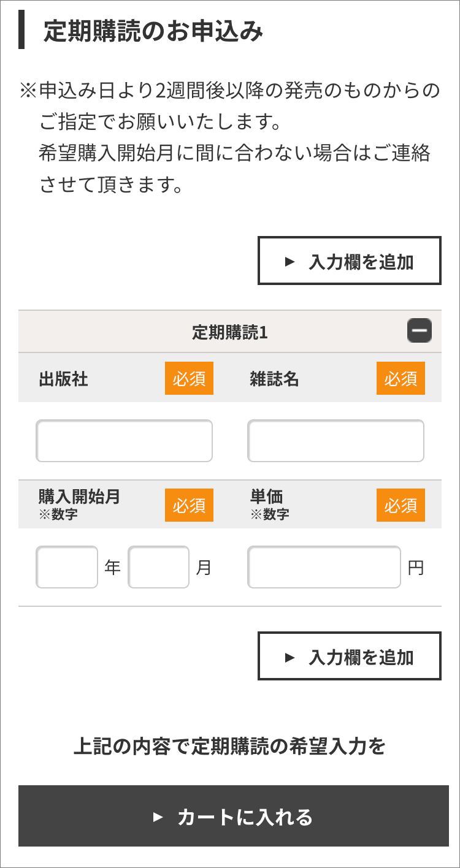Remove the 定期購読1 section with minus icon
The width and height of the screenshot is (460, 868).
pyautogui.click(x=420, y=331)
